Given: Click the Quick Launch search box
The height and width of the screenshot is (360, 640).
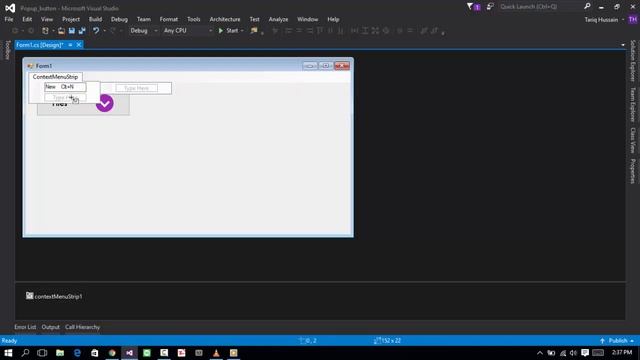Looking at the screenshot, I should tap(539, 7).
